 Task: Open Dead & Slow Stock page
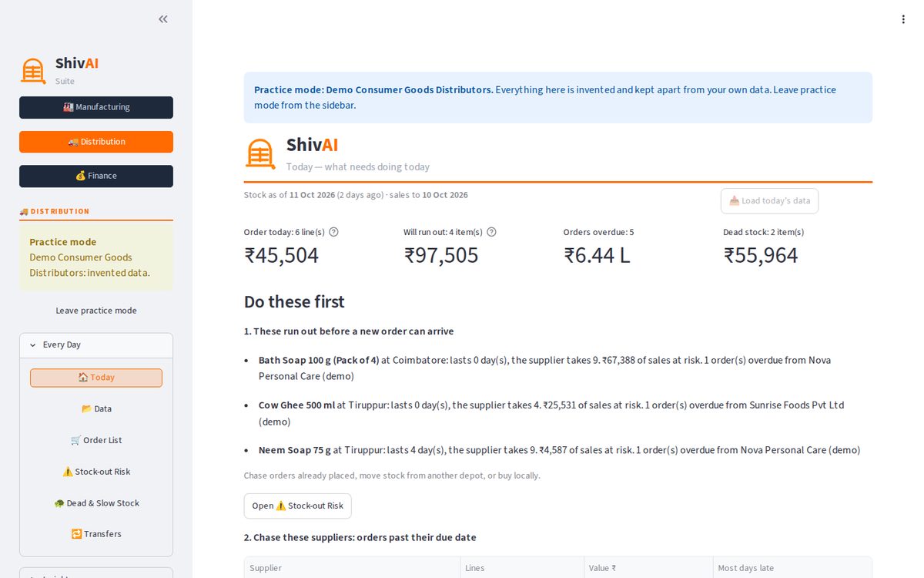[96, 503]
